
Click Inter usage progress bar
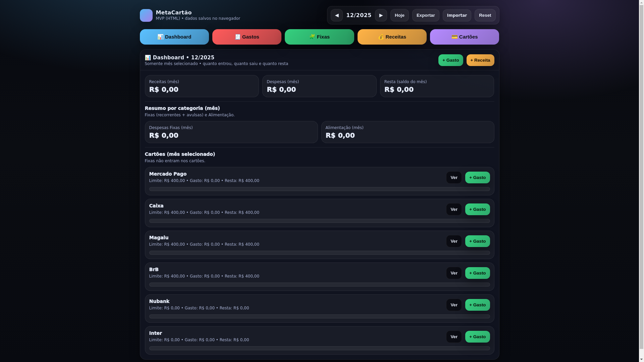pyautogui.click(x=319, y=348)
